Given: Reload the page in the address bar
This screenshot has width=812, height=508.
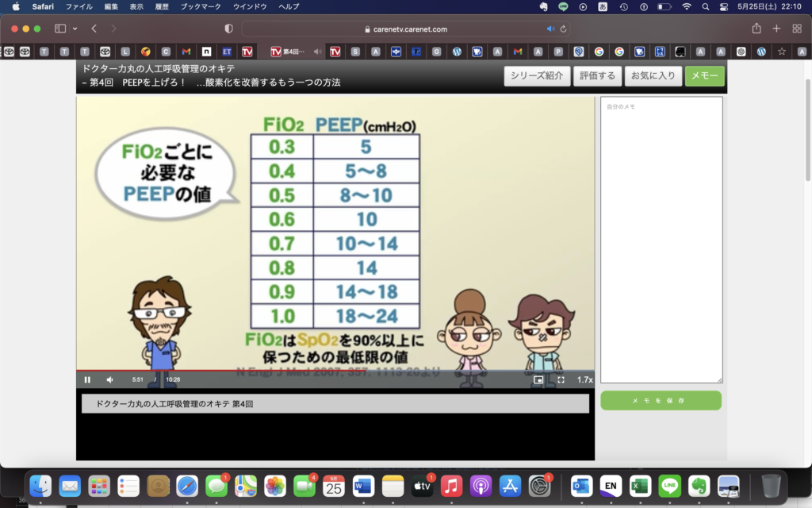Looking at the screenshot, I should [x=563, y=29].
